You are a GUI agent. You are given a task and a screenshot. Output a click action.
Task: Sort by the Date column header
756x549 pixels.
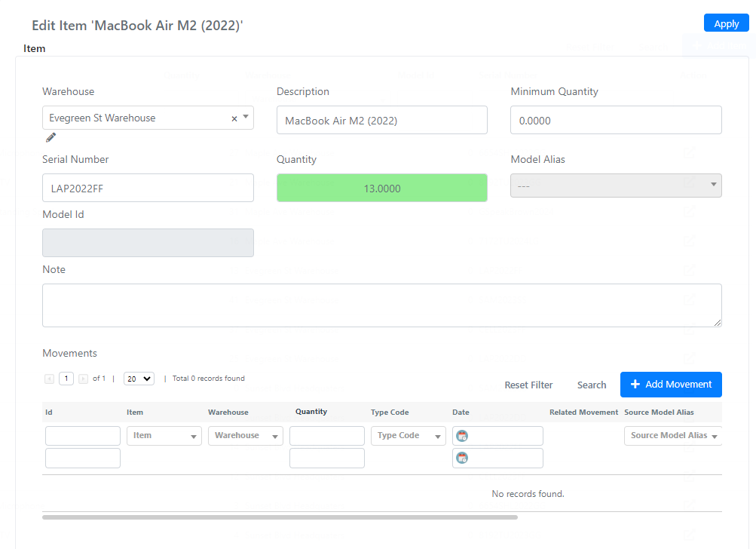(461, 413)
